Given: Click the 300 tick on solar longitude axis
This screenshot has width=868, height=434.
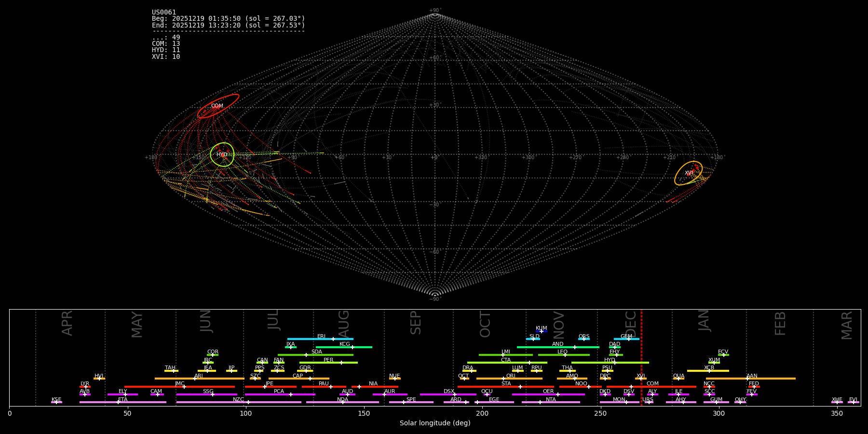Looking at the screenshot, I should coord(719,413).
